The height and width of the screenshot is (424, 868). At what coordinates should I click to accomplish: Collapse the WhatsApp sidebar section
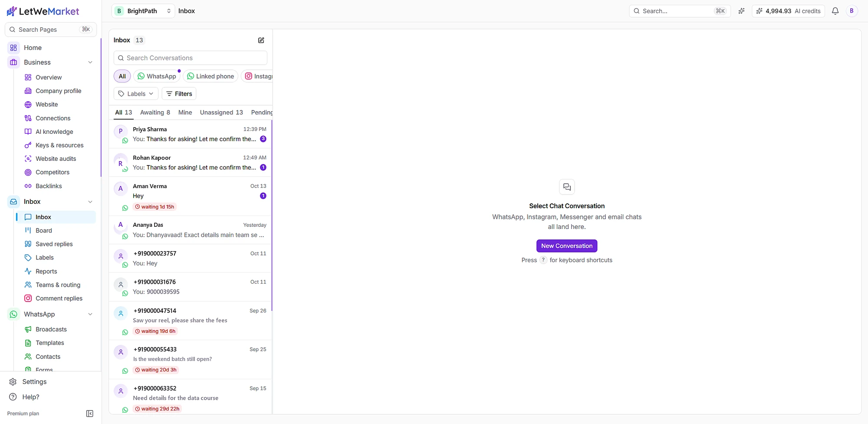coord(90,315)
